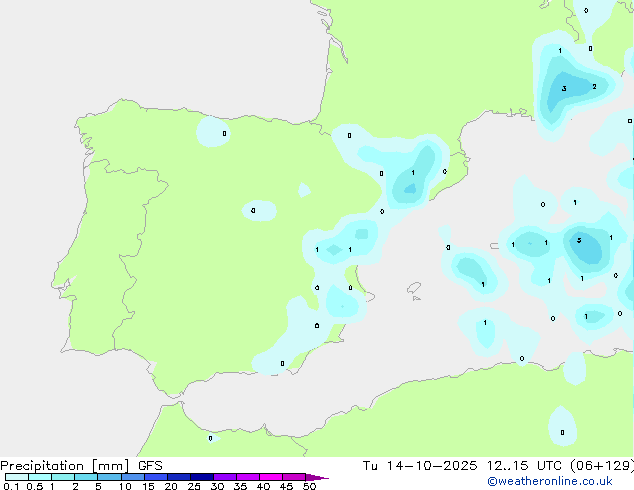Click the 1–2 mm legend color swatch

pos(63,477)
